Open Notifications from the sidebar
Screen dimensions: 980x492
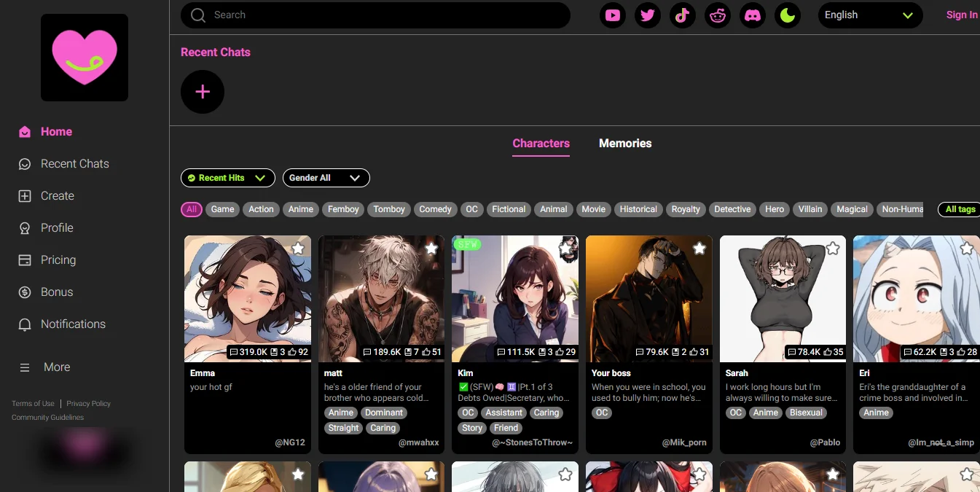point(73,324)
